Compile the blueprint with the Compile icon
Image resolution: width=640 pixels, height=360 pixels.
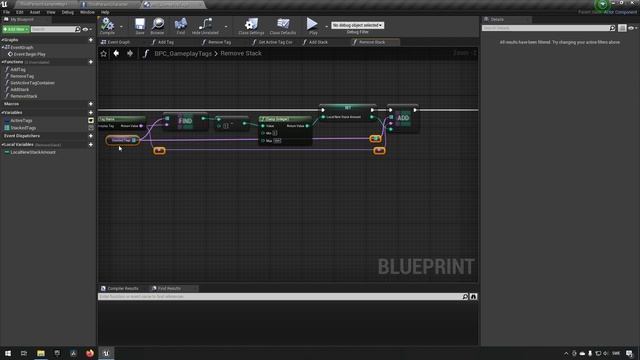point(107,25)
